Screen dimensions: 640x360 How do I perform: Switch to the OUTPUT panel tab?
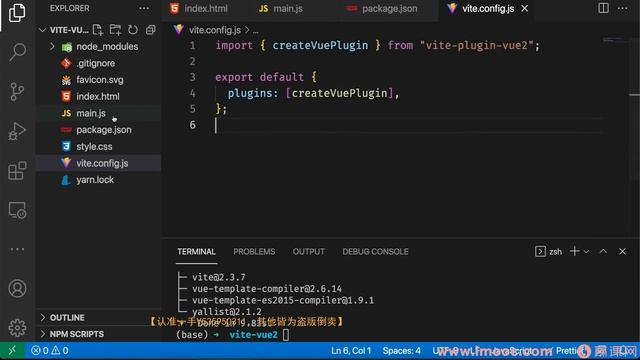309,251
